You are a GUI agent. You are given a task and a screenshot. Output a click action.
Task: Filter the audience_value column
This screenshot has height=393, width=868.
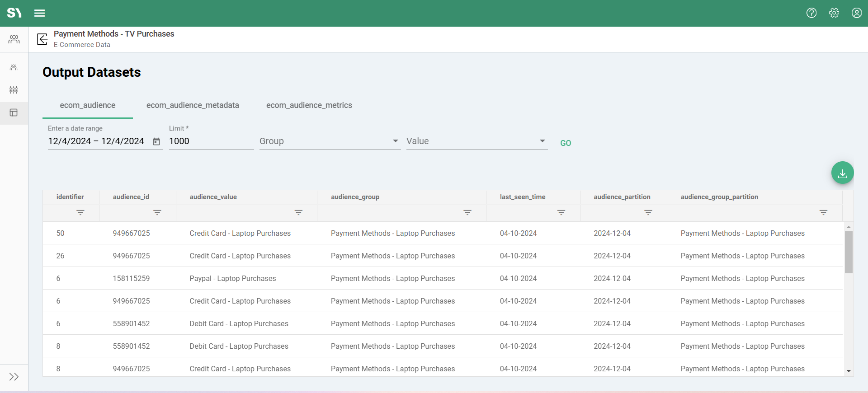[298, 212]
